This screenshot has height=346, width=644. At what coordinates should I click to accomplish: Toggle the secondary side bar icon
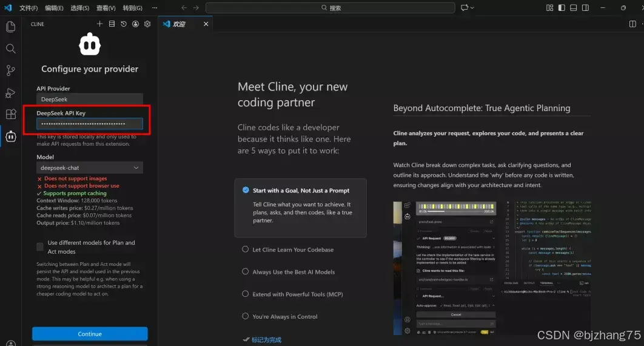pos(585,8)
